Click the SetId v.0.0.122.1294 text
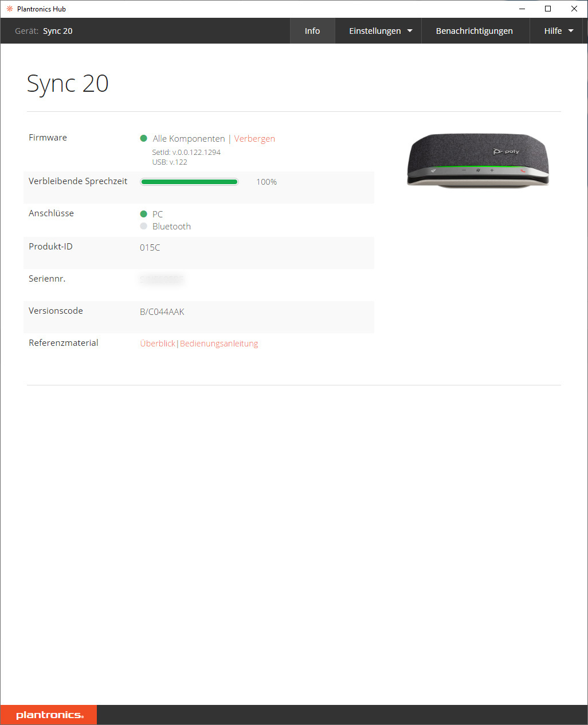 point(186,153)
